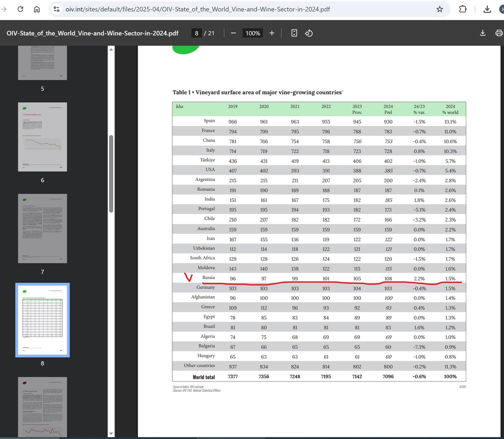Select the Bulgaria row label
This screenshot has height=439, width=504.
(207, 346)
